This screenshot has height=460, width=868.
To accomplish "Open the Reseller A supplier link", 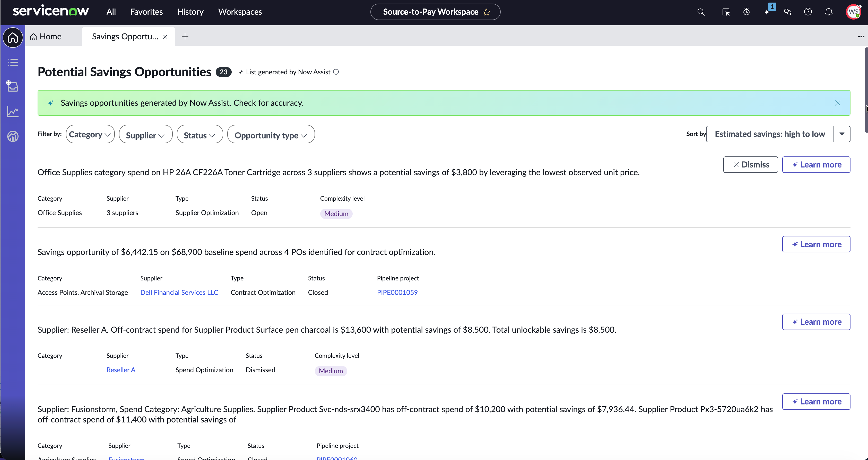I will click(121, 370).
